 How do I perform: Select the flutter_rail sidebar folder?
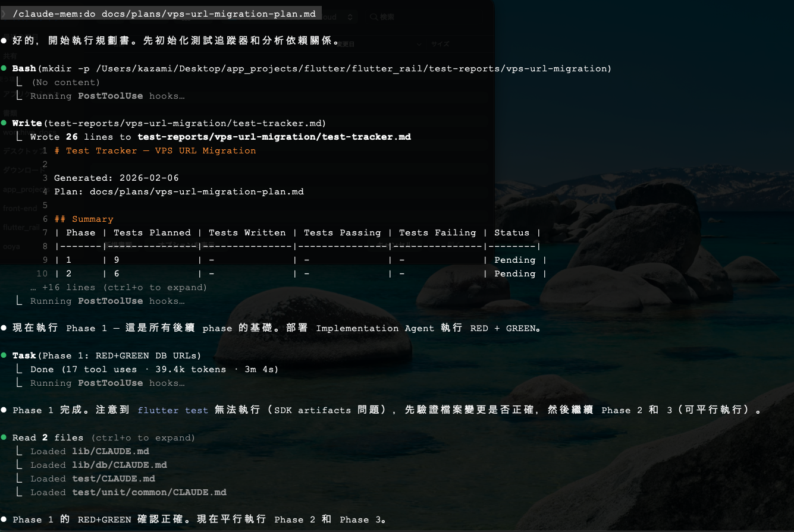21,227
